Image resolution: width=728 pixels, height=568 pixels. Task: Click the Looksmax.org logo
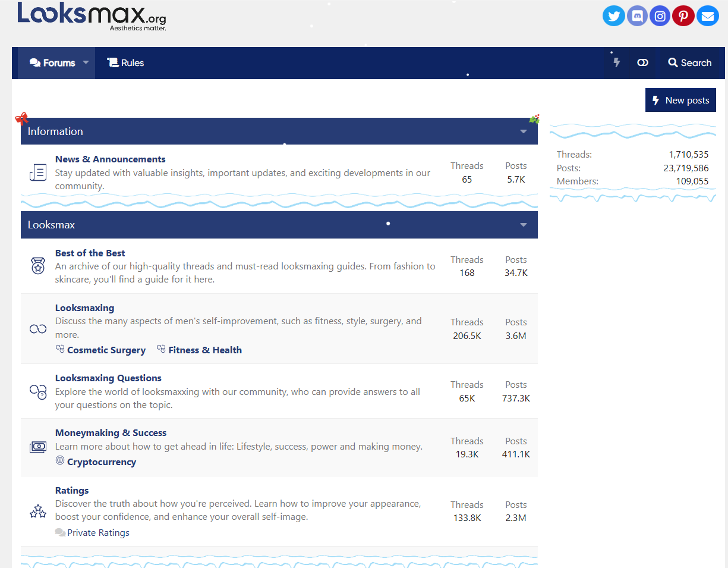click(x=92, y=16)
